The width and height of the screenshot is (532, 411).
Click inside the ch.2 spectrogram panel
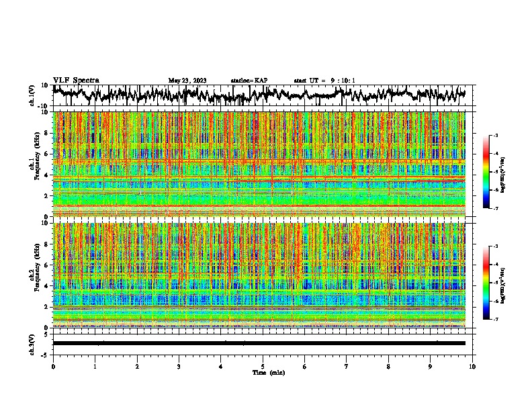click(259, 275)
